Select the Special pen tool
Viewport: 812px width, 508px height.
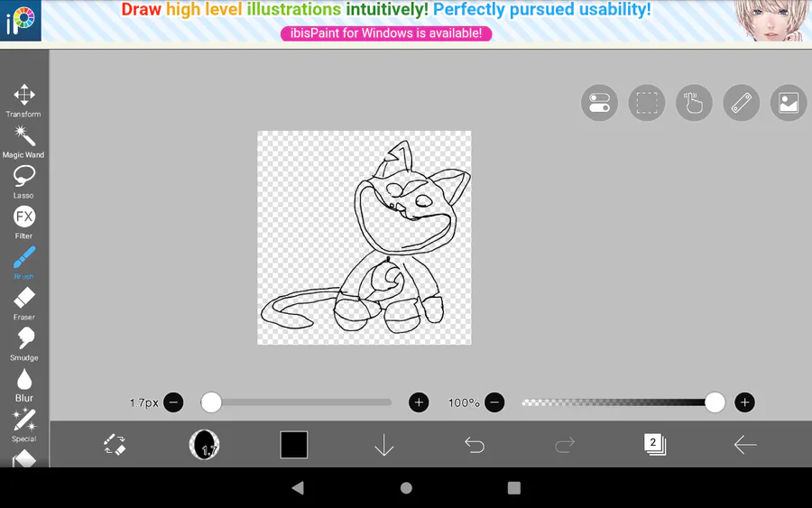tap(23, 425)
